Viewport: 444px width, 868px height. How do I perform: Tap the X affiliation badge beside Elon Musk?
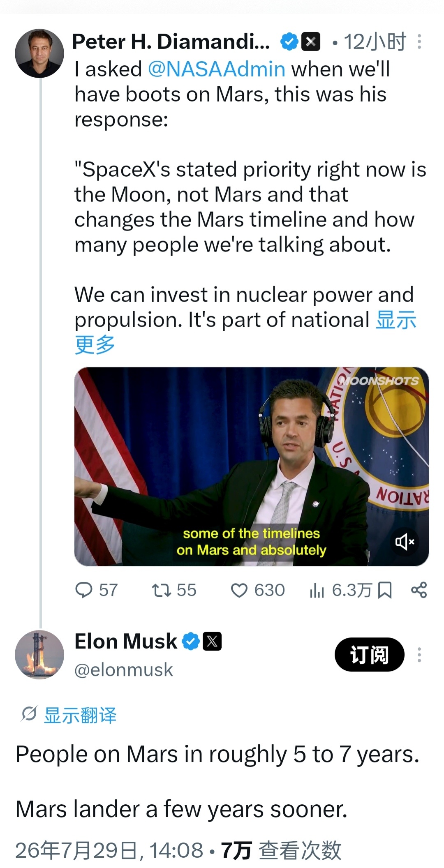point(212,641)
